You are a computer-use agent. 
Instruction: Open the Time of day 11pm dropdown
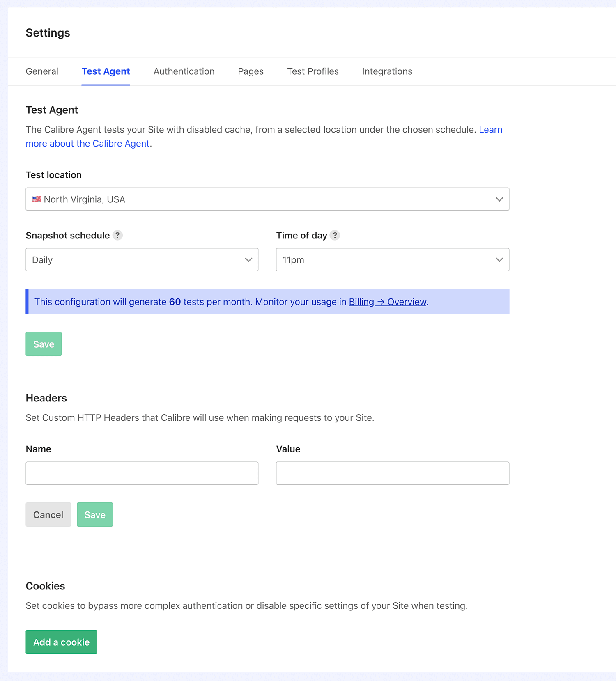tap(392, 259)
